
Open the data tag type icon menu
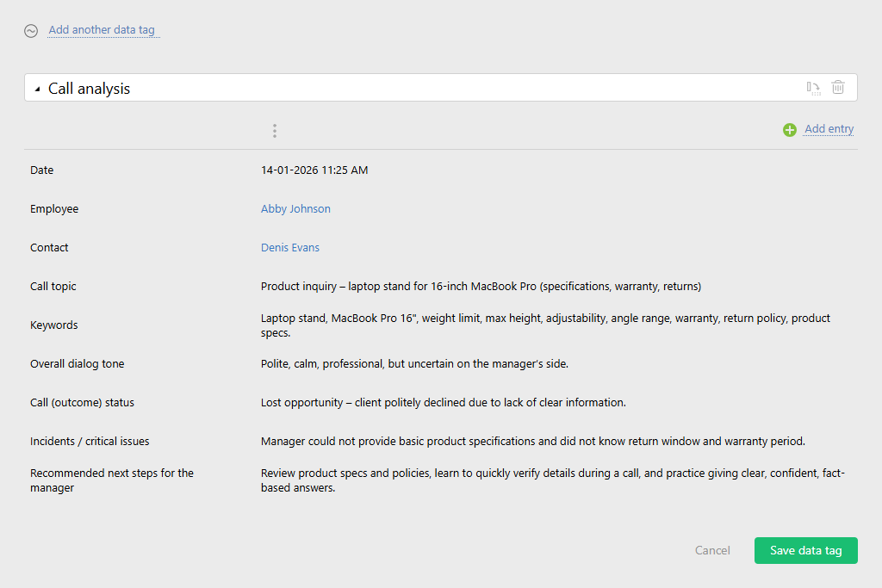(31, 31)
